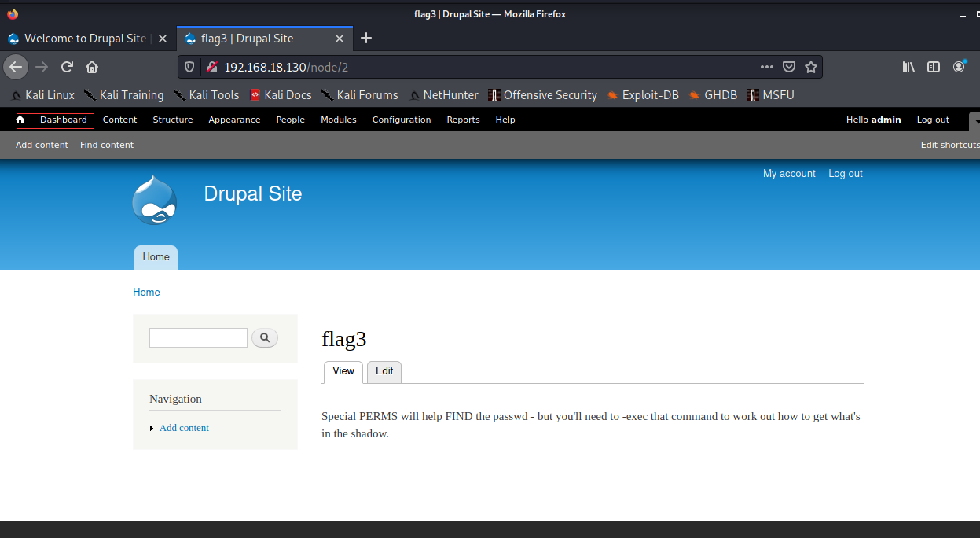Click the search magnifier button
This screenshot has height=538, width=980.
pos(265,337)
